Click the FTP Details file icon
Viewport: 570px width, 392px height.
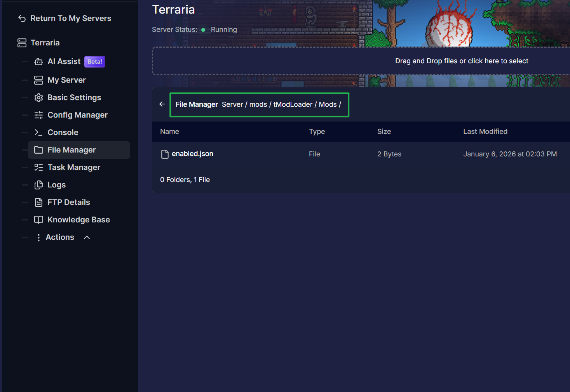(38, 202)
